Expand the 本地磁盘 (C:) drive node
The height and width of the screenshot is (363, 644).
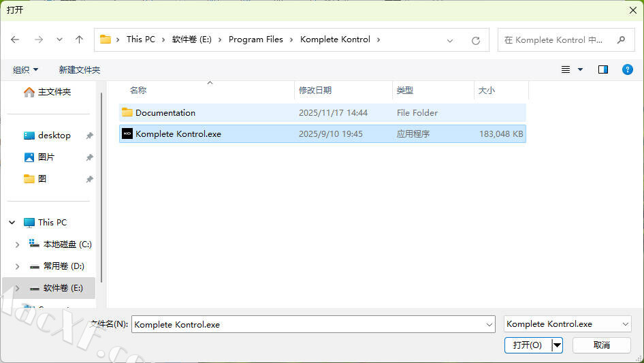pyautogui.click(x=17, y=244)
